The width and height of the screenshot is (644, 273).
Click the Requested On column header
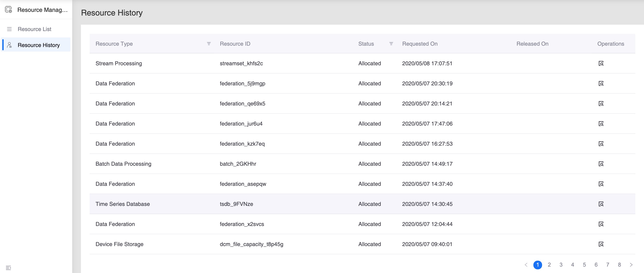click(420, 44)
